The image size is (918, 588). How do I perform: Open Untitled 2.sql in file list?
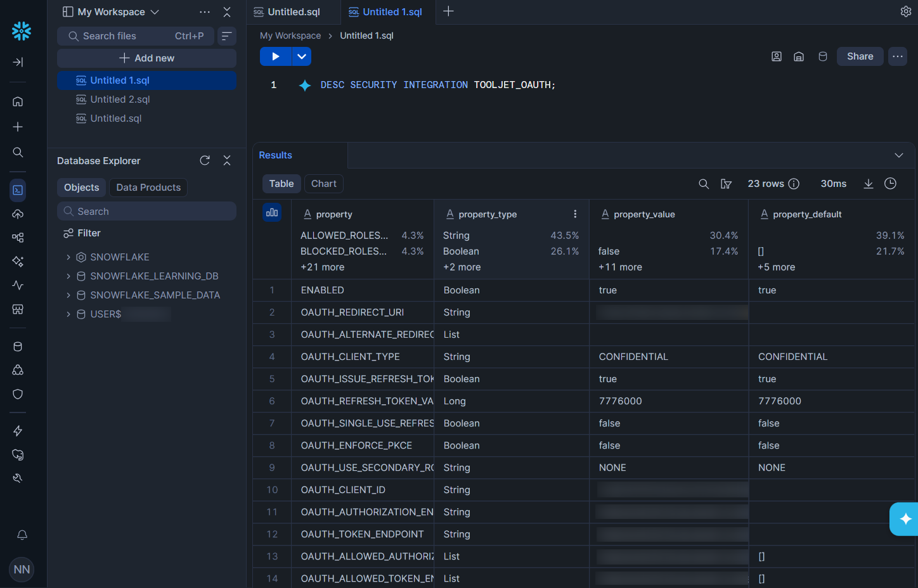[x=146, y=99]
